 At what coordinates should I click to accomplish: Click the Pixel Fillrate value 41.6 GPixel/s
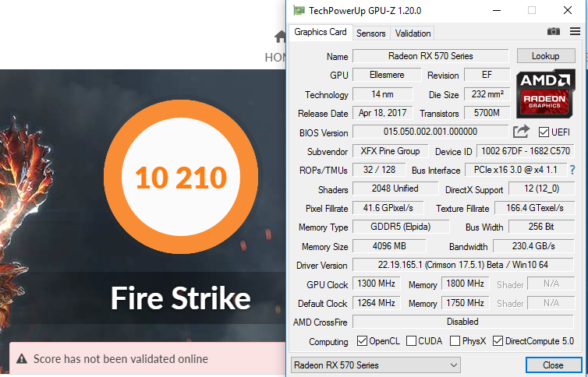(x=388, y=208)
